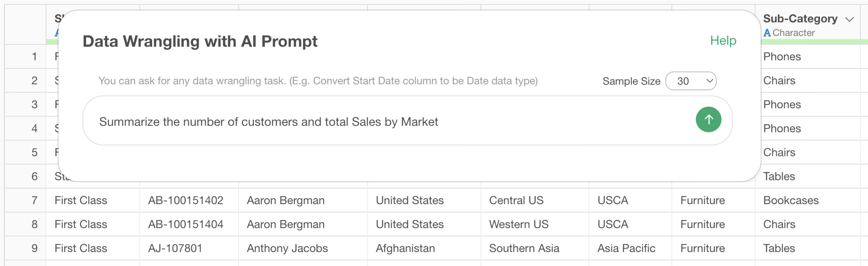Expand the Sub-Category column menu chevron
Viewport: 868px width, 266px height.
click(x=849, y=19)
